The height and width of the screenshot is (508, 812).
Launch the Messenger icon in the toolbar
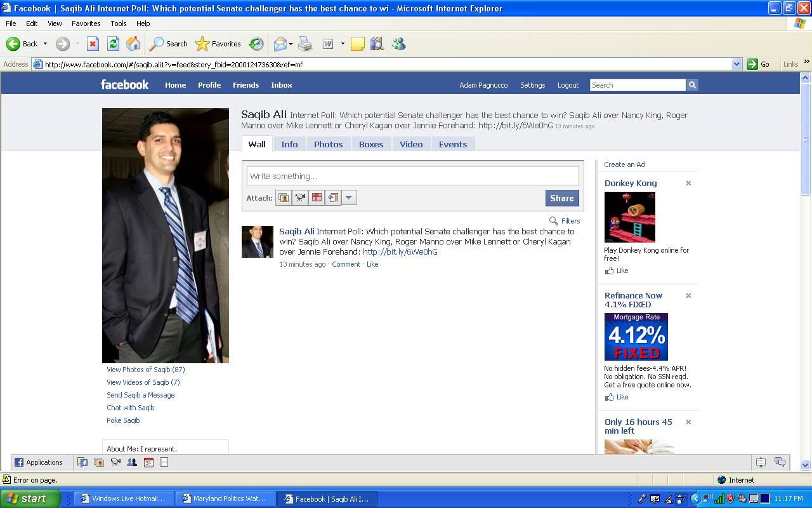coord(398,44)
